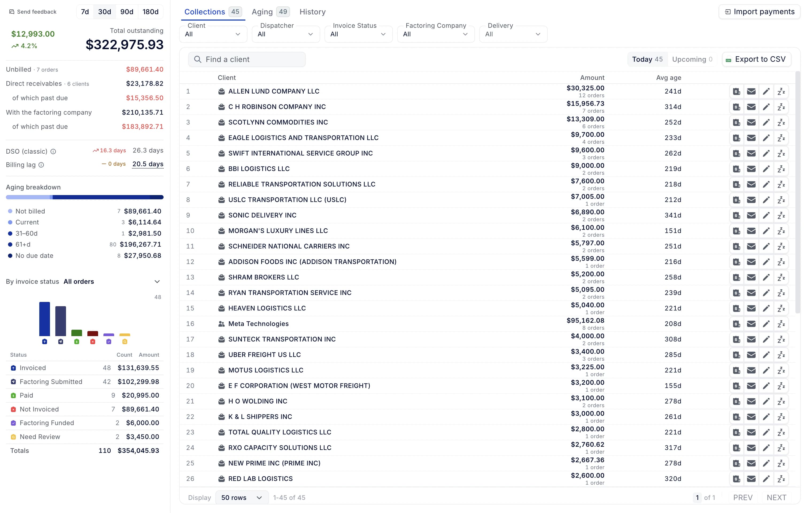Screen dimensions: 812x513
Task: Edit SCOTLYNN COMMODITIES INC with pencil icon
Action: (766, 122)
